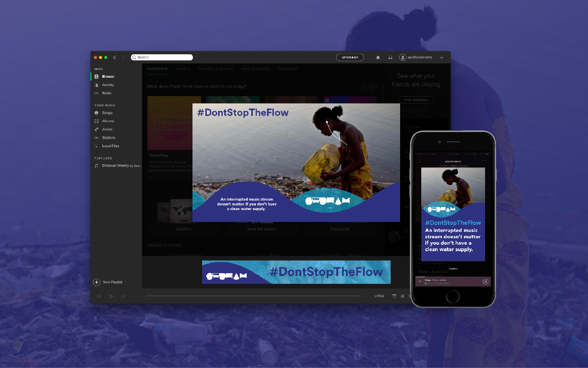Open Artists under Your Music

click(107, 129)
